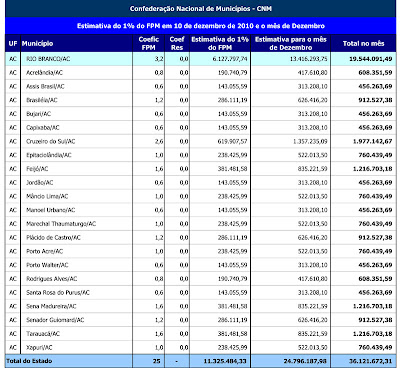This screenshot has width=400, height=368.
Task: Click the total value 19.544.091,49
Action: 371,59
